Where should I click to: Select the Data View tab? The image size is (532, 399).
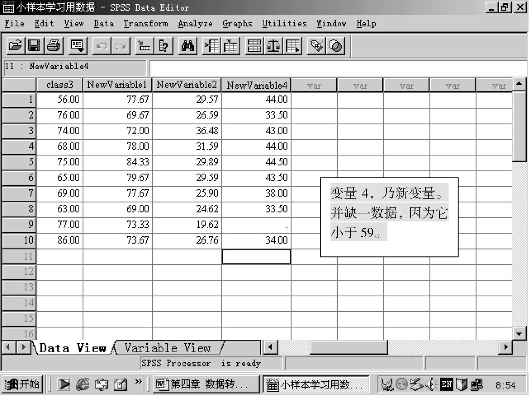coord(73,348)
